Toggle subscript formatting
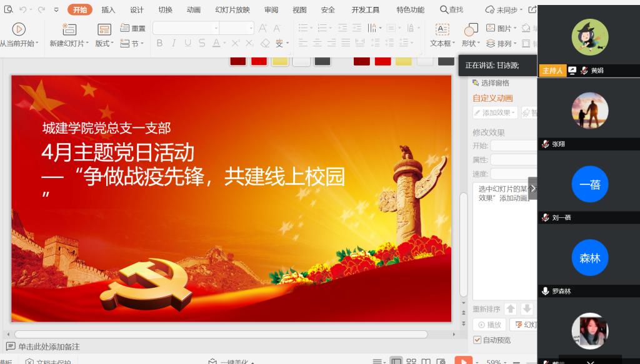The image size is (640, 364). pyautogui.click(x=250, y=43)
